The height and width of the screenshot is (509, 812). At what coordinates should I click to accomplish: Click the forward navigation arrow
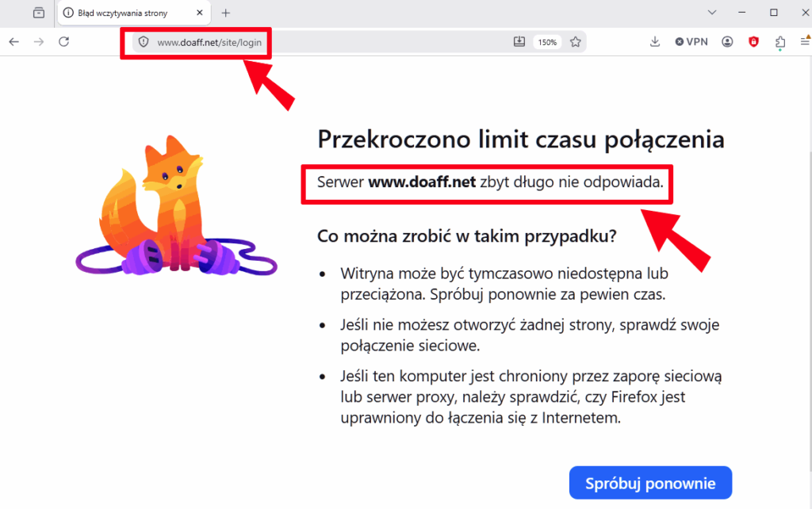click(39, 42)
